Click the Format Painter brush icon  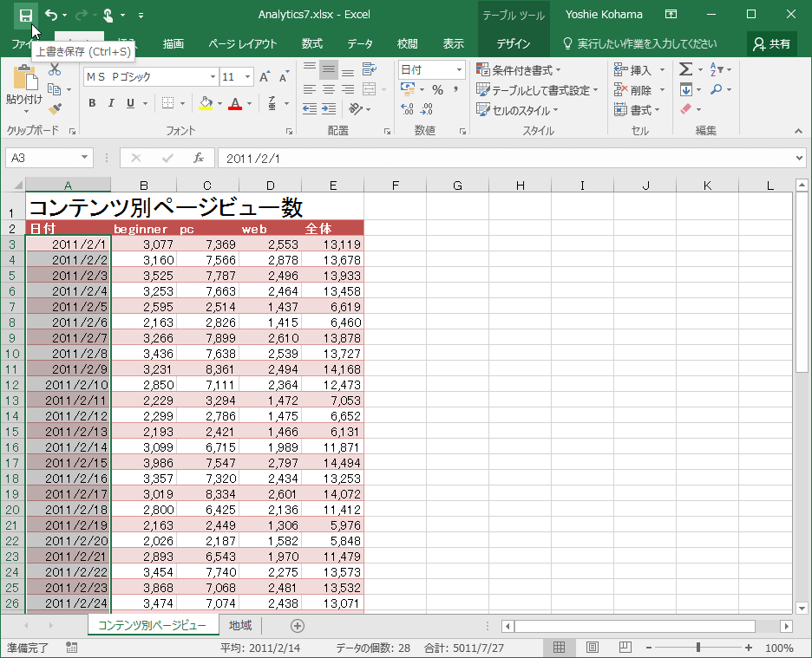point(55,108)
